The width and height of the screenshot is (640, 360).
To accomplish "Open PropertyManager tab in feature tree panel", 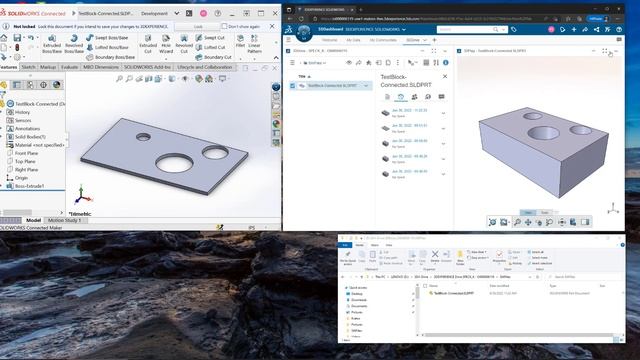I will (x=17, y=85).
